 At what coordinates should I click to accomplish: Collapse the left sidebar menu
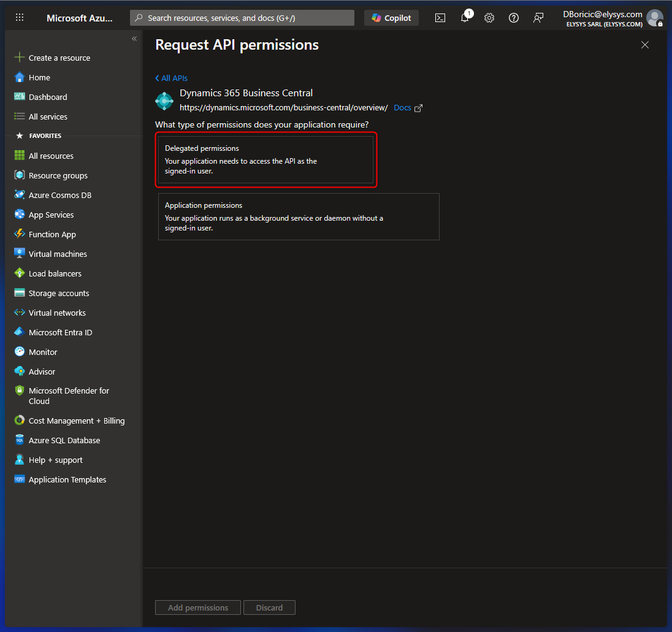[x=134, y=39]
